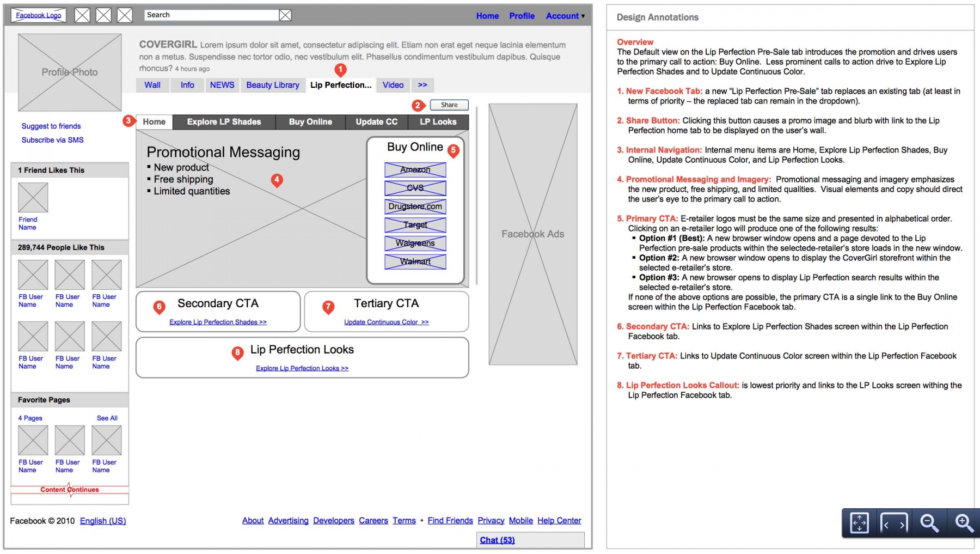Open Update CC navigation item
This screenshot has width=980, height=554.
tap(377, 122)
